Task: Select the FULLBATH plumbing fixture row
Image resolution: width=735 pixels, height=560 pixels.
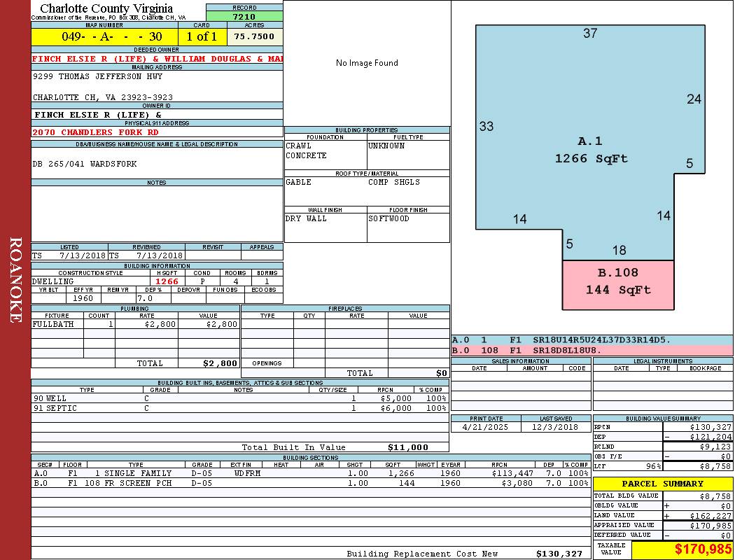Action: pos(134,325)
